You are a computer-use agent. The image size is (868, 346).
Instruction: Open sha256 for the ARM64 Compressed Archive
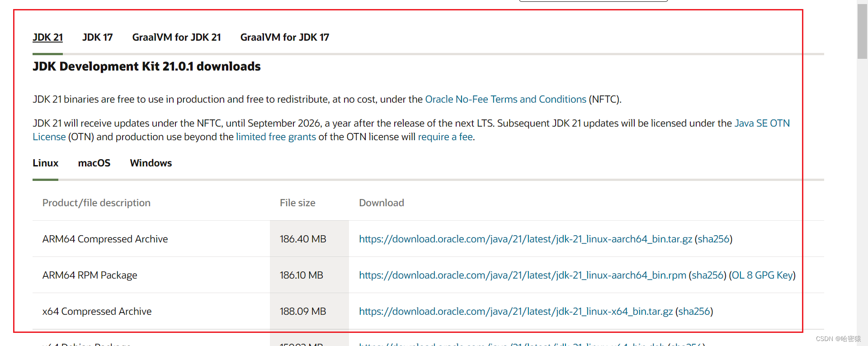tap(713, 239)
